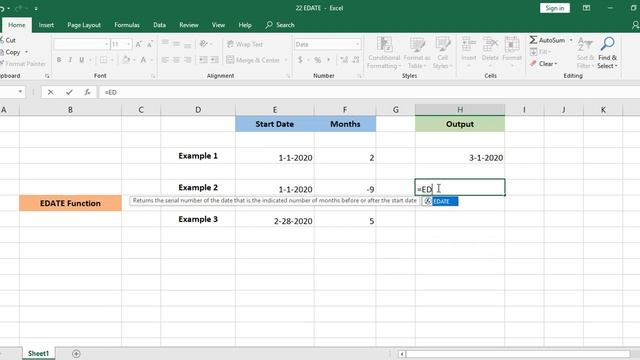640x360 pixels.
Task: Toggle Wrap Text option
Action: coord(244,44)
